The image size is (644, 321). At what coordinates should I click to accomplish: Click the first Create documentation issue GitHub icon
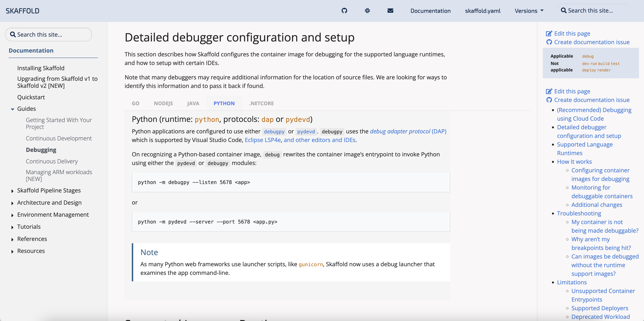click(549, 42)
